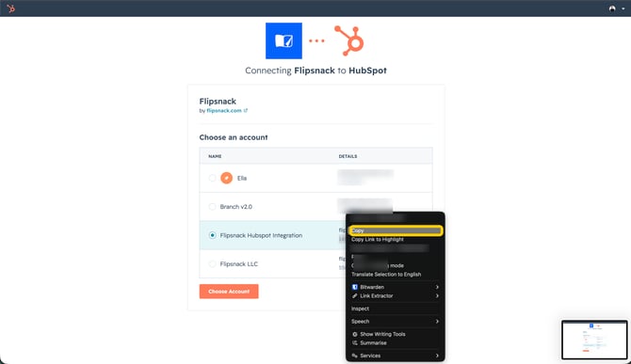Click the DETAILS column header

coord(348,156)
